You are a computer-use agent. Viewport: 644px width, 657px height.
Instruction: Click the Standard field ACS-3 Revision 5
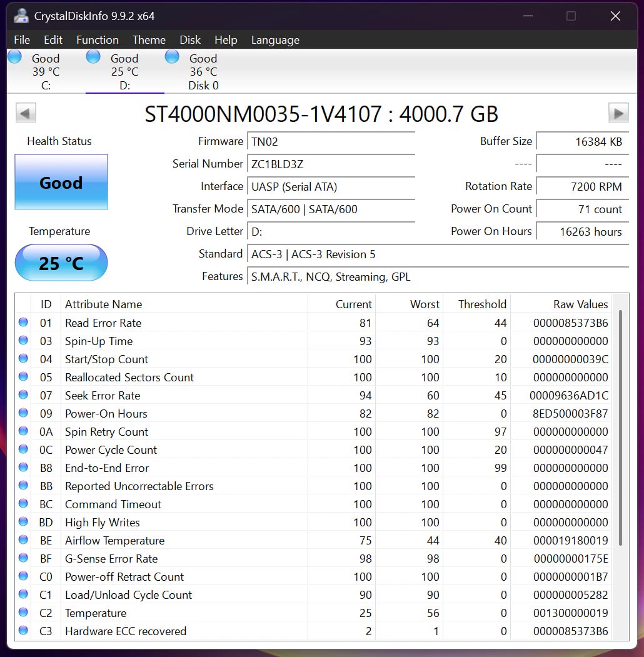click(438, 254)
